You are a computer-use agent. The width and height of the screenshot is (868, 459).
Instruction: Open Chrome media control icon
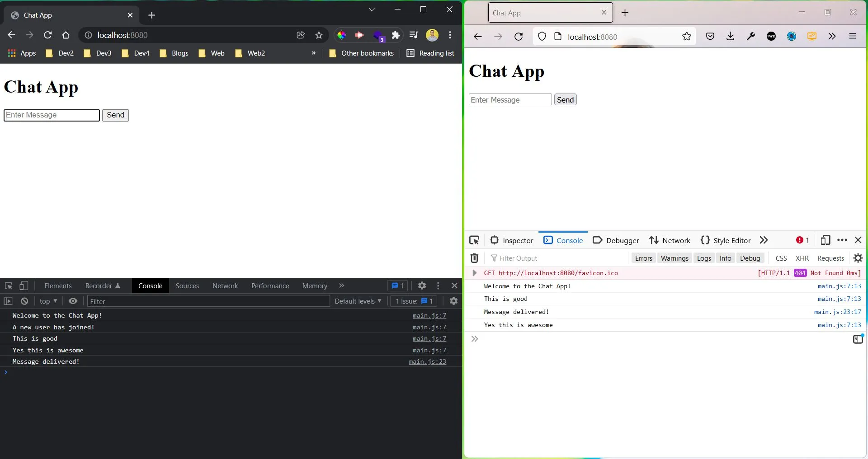click(414, 35)
